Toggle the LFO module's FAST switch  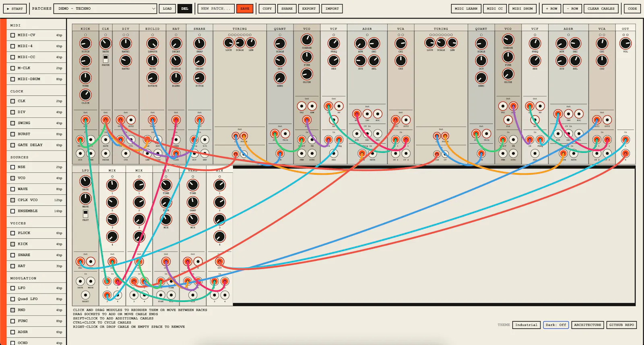(85, 214)
